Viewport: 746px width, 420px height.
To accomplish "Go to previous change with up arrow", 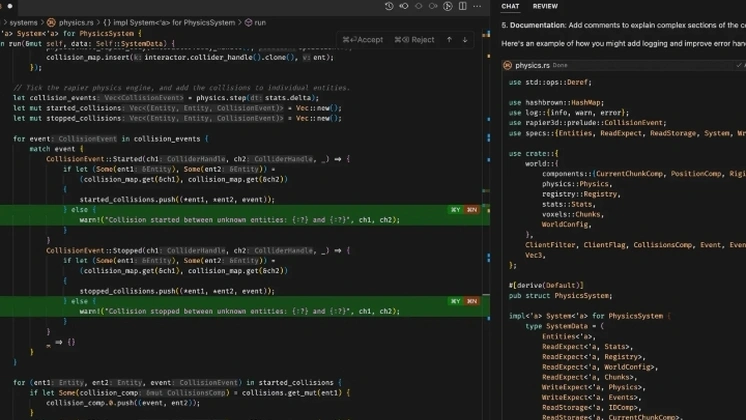I will [450, 40].
